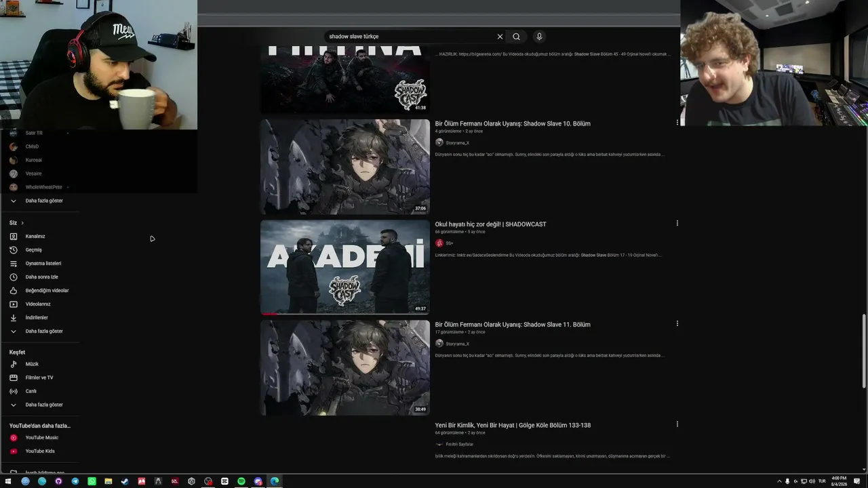Show hidden system tray icons
Screen dimensions: 868x488
click(x=779, y=481)
